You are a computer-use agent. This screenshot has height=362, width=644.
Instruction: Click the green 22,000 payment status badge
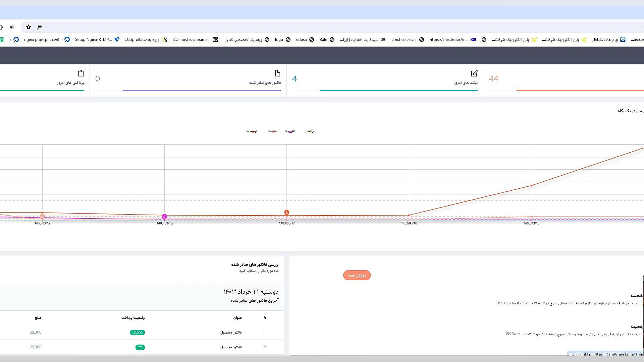tap(137, 333)
